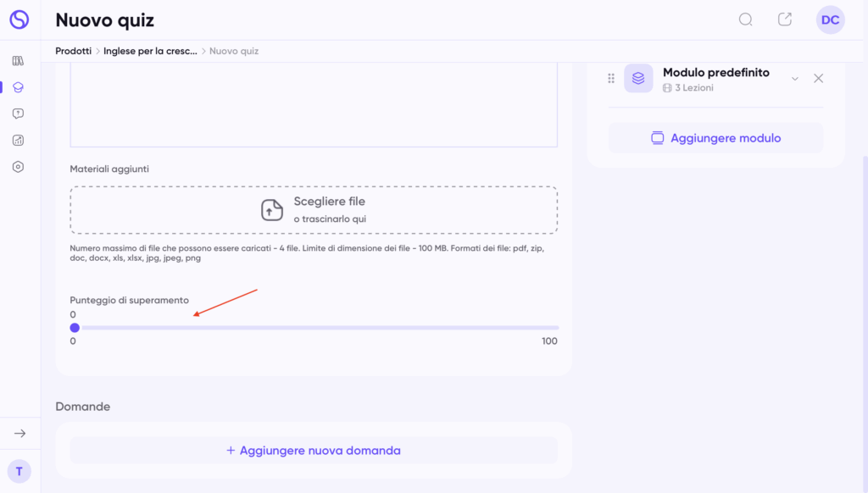This screenshot has height=493, width=868.
Task: Expand the Modulo predefinito chevron
Action: 795,79
